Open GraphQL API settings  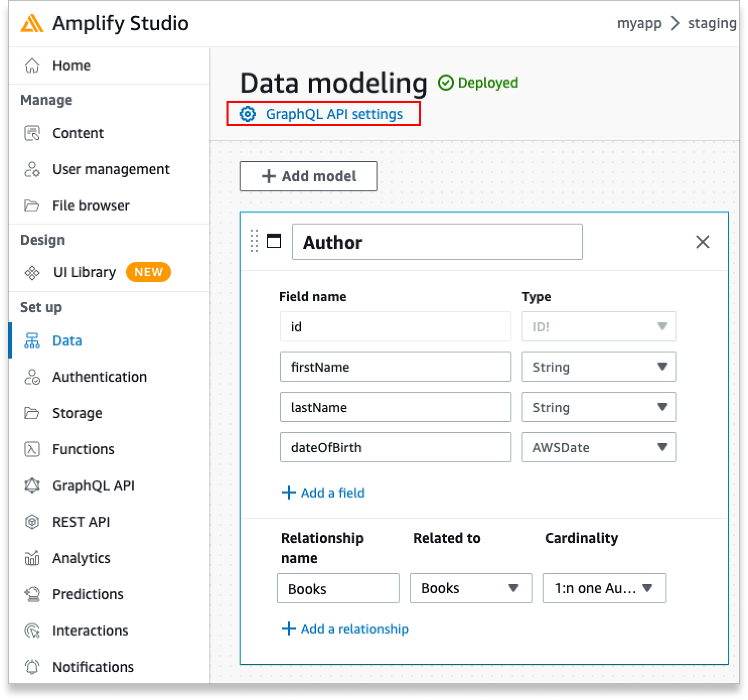[x=334, y=114]
